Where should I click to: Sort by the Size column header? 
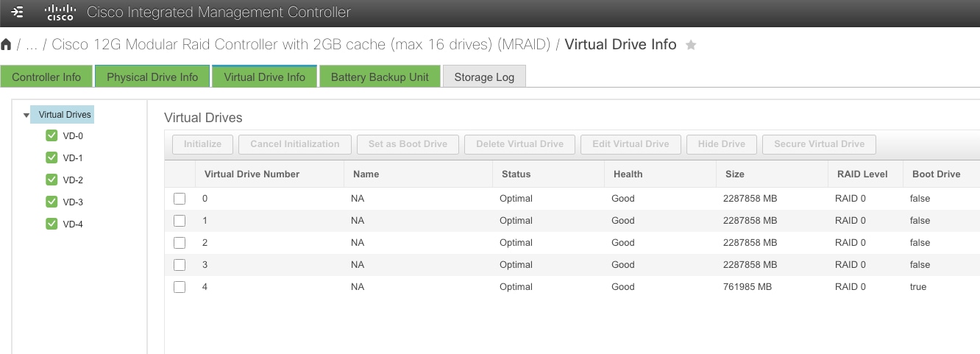pyautogui.click(x=772, y=174)
